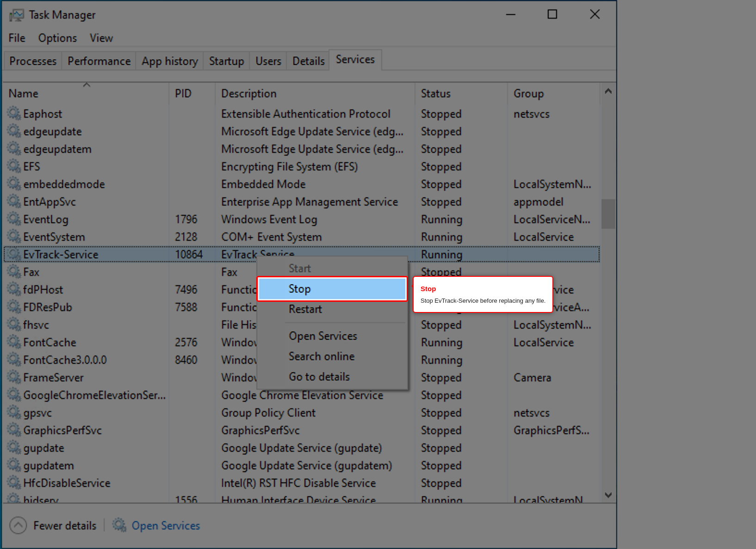Select Search online in the context menu
This screenshot has height=549, width=756.
click(332, 356)
